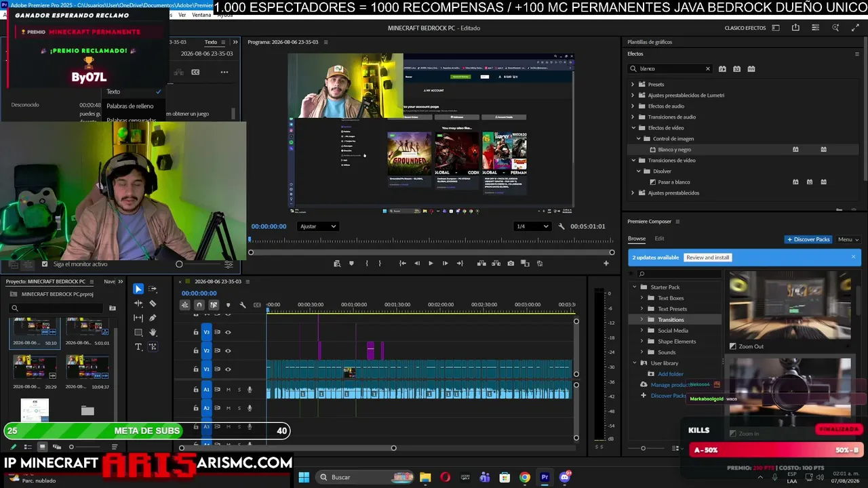Pick the Type text tool
The height and width of the screenshot is (488, 868).
point(138,346)
